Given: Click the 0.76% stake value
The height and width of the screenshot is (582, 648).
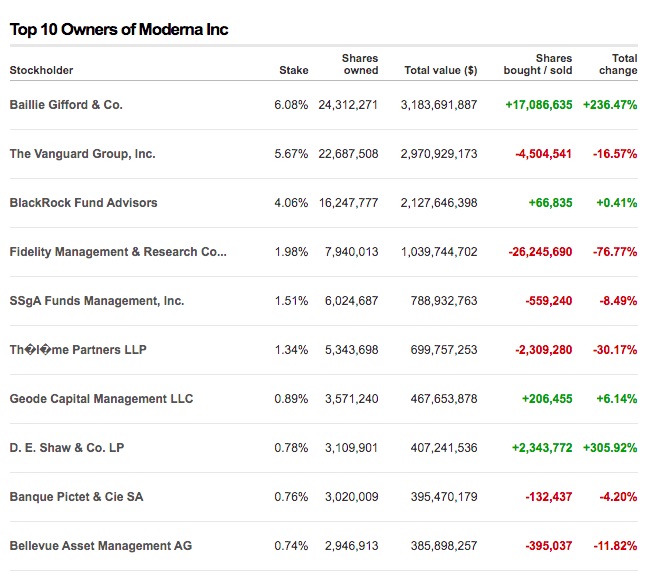Looking at the screenshot, I should tap(291, 496).
